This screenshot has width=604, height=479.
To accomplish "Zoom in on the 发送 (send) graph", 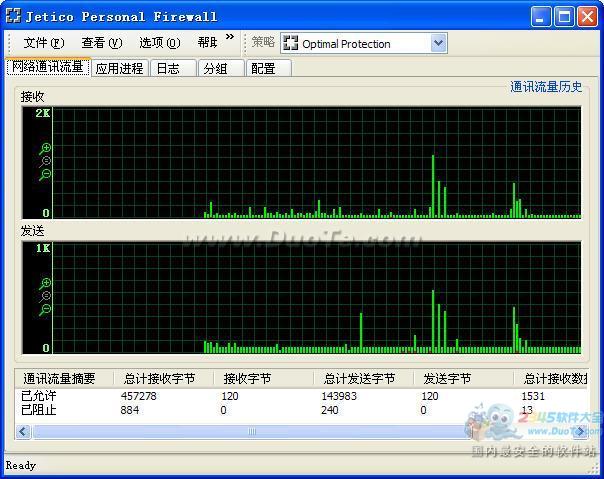I will click(x=46, y=284).
